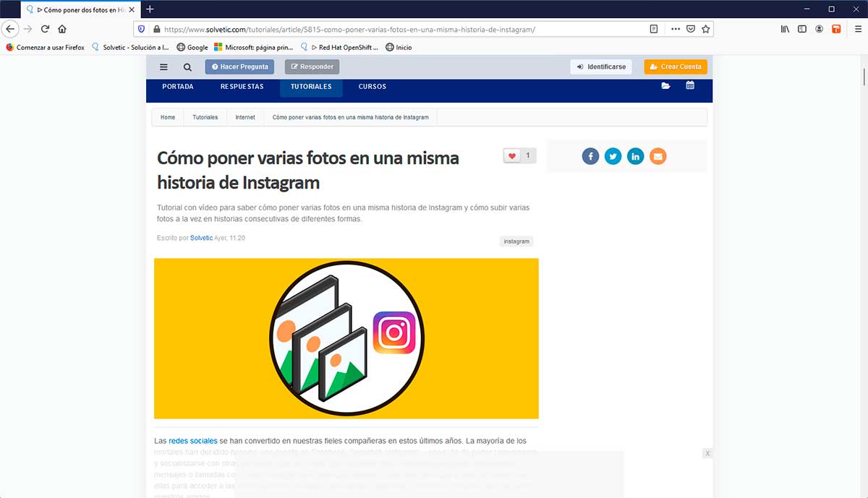Bookmark this page with the star icon
The height and width of the screenshot is (498, 868).
point(706,29)
